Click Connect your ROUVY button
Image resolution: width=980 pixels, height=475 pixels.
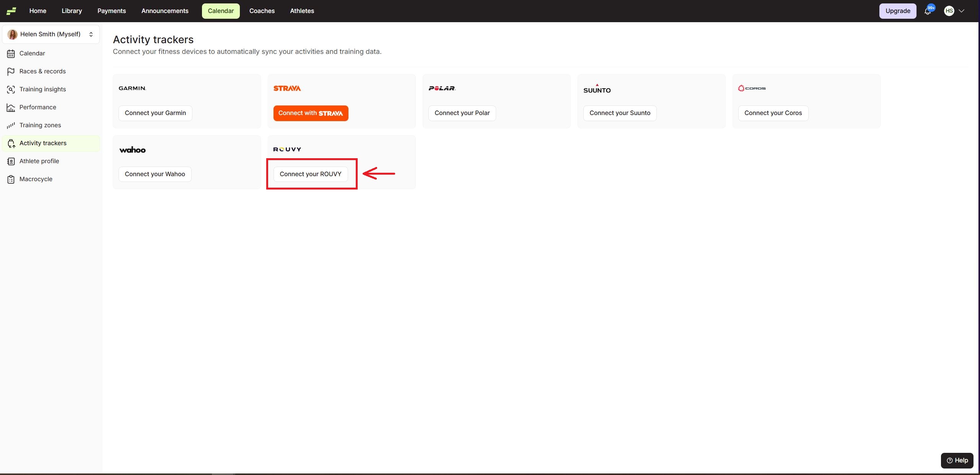(x=310, y=174)
